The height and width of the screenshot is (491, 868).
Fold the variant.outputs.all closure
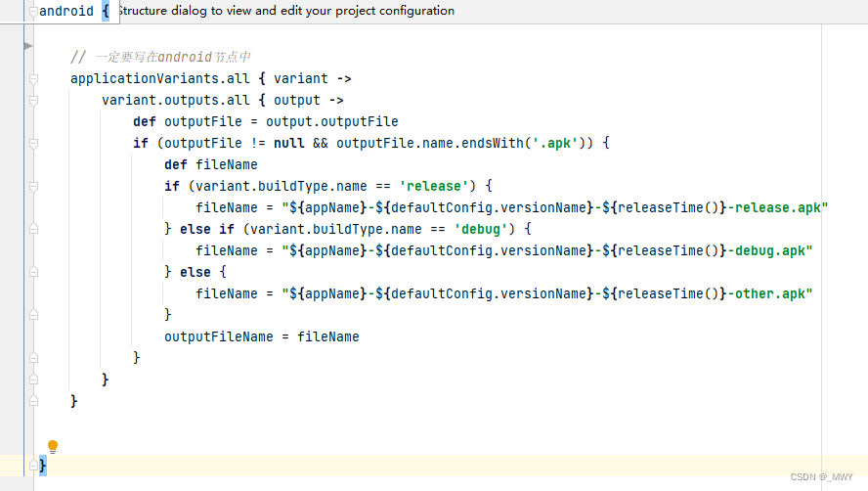click(33, 100)
